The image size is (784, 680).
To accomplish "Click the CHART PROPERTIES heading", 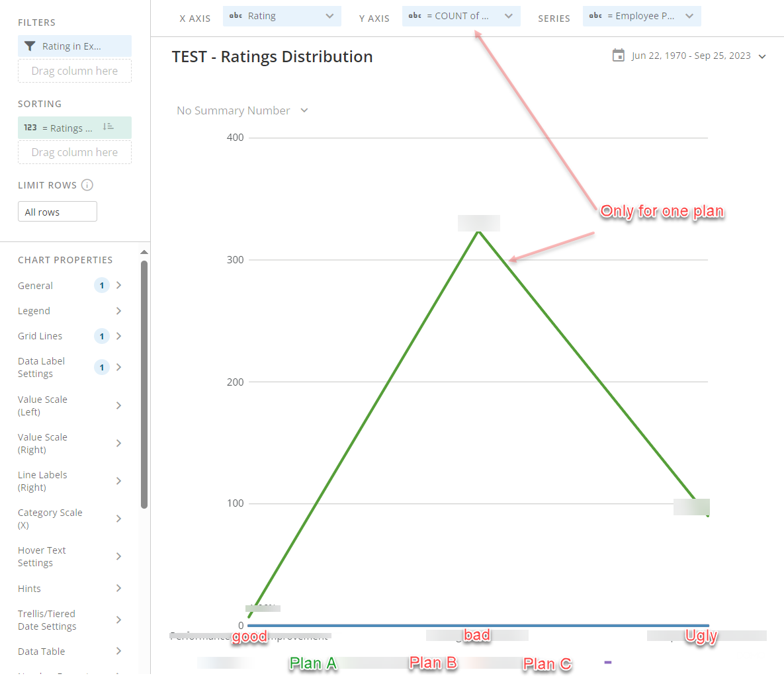I will point(65,260).
